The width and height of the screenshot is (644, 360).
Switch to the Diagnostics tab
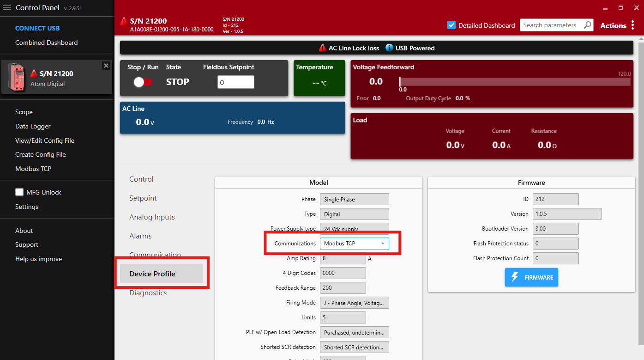[x=148, y=293]
